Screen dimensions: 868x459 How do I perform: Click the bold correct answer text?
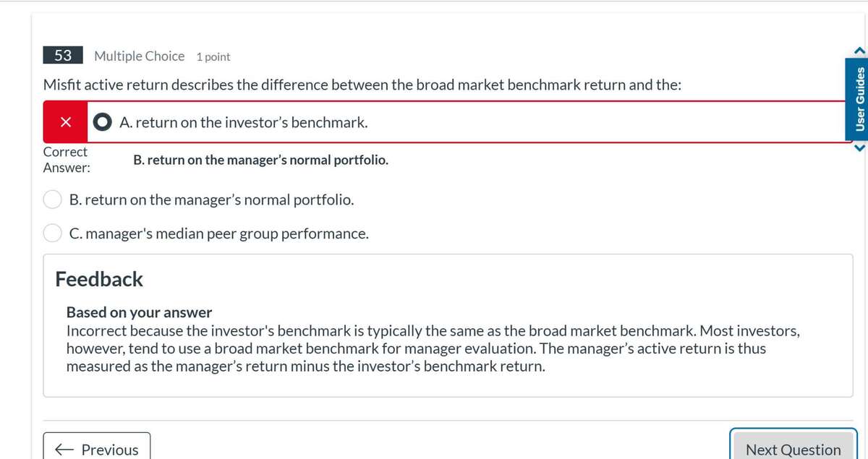[260, 160]
